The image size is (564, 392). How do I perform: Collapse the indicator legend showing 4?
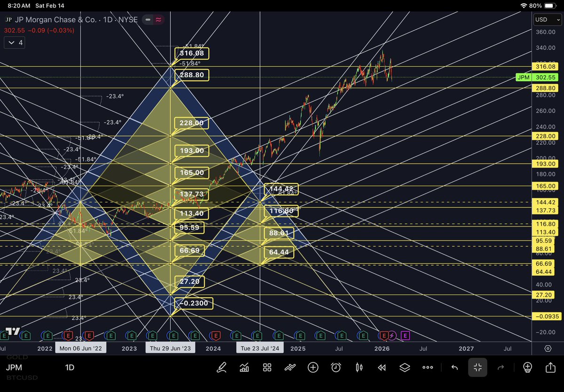(x=15, y=42)
